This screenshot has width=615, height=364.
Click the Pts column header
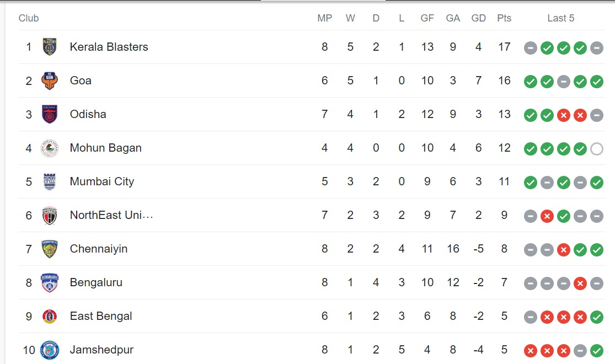(504, 18)
